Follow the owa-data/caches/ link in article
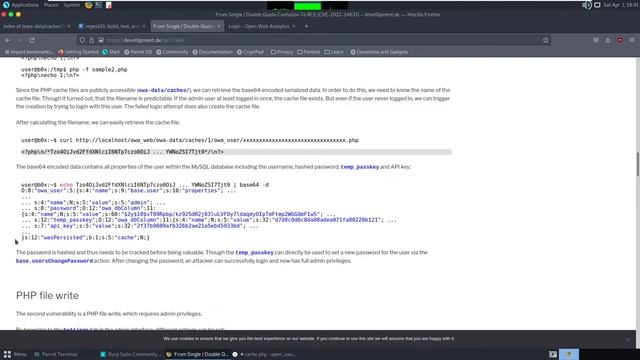The image size is (640, 360). 163,90
